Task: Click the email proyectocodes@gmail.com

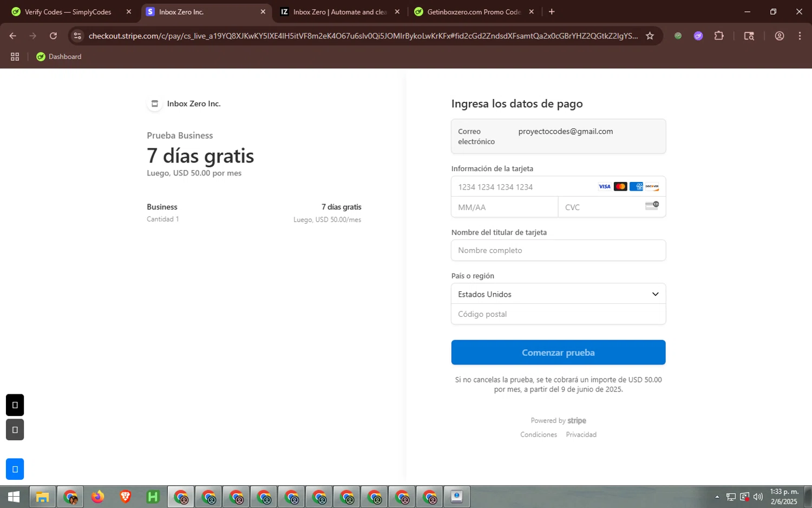Action: tap(566, 131)
